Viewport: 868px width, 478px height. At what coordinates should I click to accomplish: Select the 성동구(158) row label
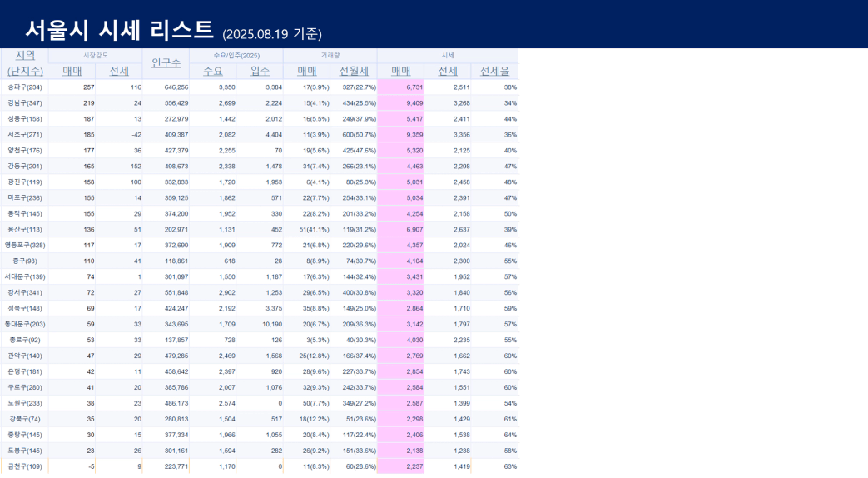[24, 118]
